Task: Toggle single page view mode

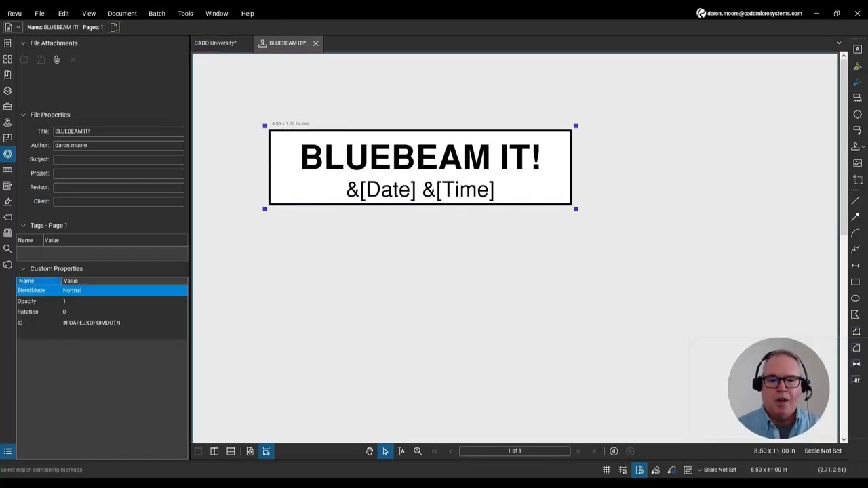Action: [250, 451]
